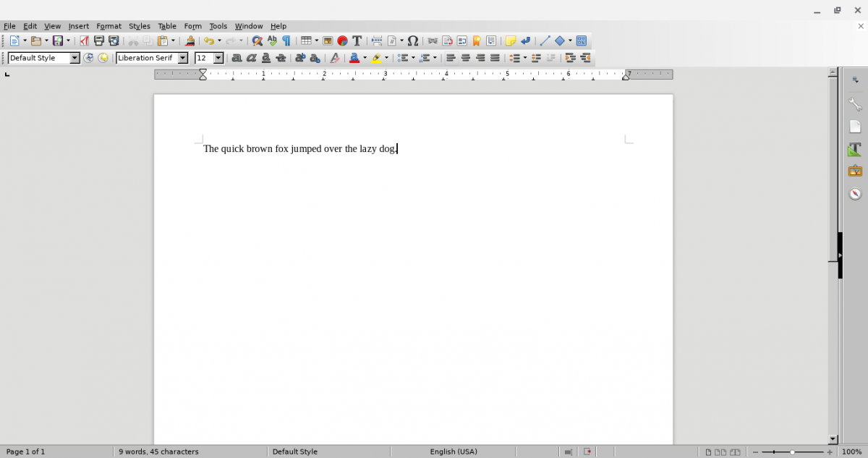Open the numbered list dropdown arrow
The height and width of the screenshot is (458, 868).
435,58
